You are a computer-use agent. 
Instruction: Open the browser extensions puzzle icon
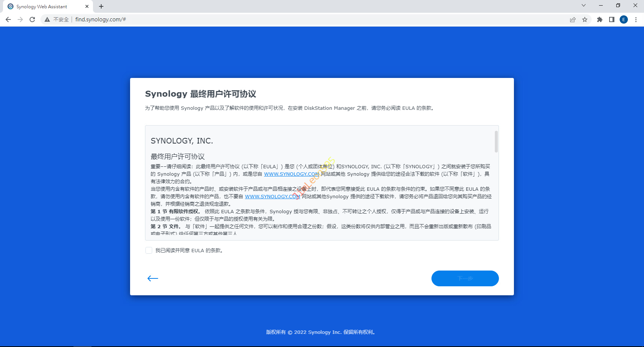(599, 19)
